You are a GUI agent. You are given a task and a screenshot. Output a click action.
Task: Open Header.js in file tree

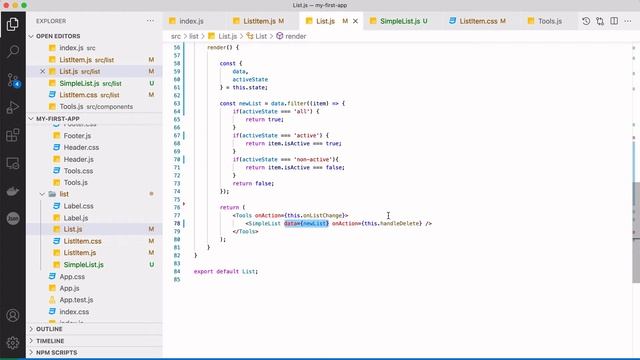78,159
